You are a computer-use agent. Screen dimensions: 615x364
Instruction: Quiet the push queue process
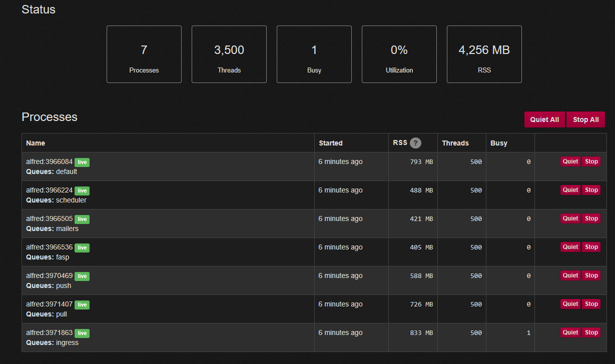click(570, 275)
